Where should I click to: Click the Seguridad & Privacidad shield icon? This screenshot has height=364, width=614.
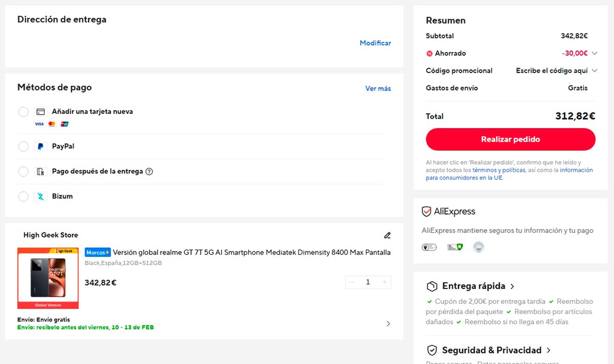pos(431,350)
